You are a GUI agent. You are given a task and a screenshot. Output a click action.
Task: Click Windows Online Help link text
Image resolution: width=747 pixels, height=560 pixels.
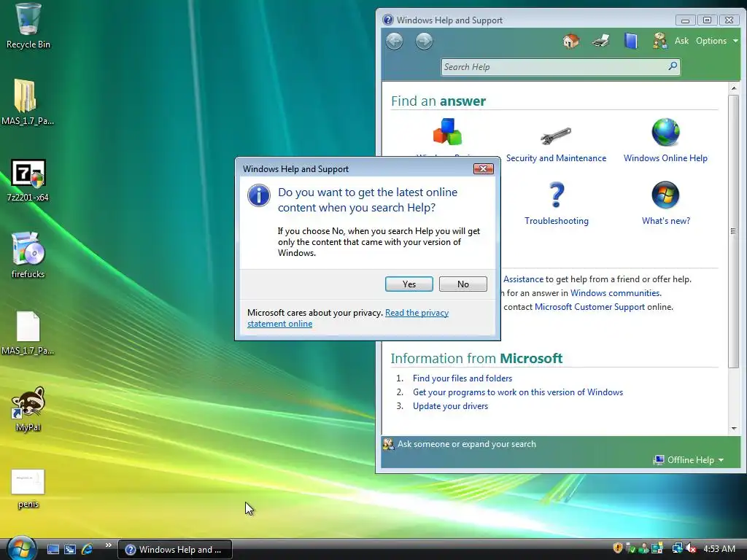pos(665,158)
